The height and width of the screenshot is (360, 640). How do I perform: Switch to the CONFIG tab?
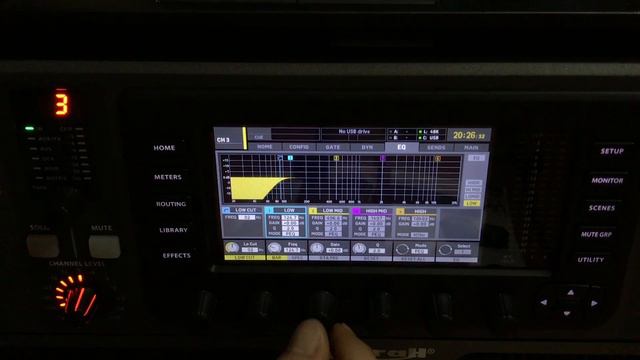point(299,147)
